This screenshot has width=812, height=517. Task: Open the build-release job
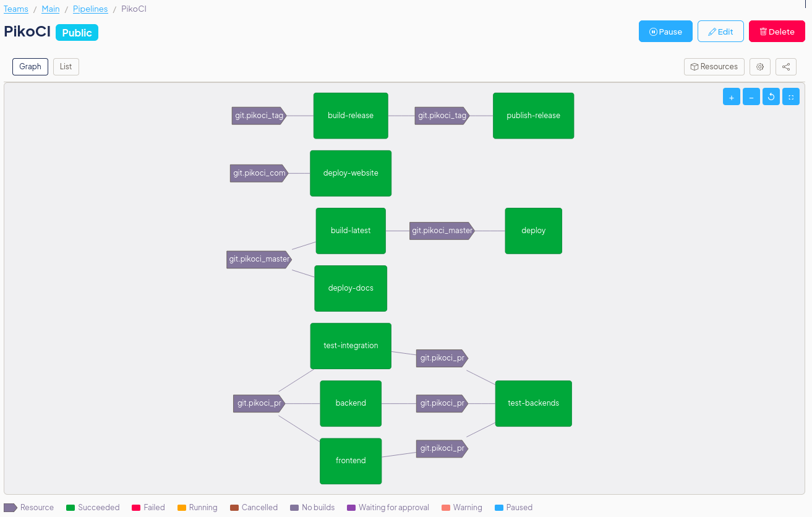[351, 116]
